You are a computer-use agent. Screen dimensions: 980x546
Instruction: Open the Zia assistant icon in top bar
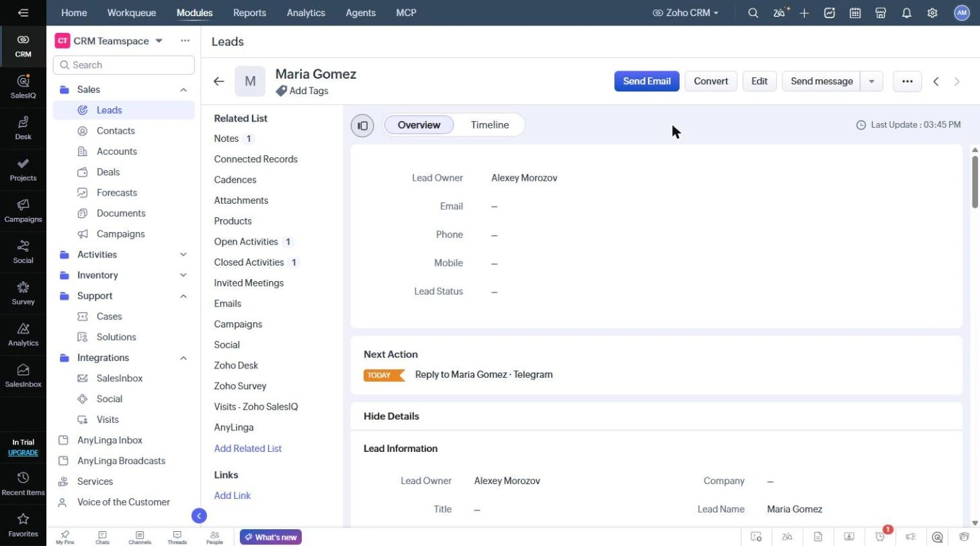click(780, 13)
